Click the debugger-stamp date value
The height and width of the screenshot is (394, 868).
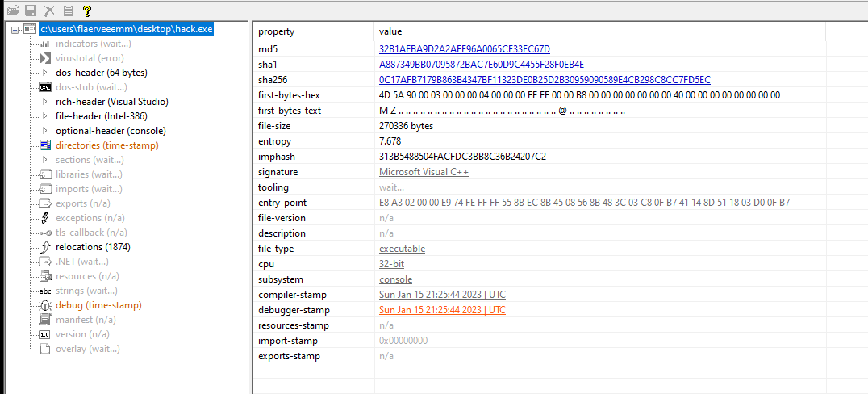point(442,310)
